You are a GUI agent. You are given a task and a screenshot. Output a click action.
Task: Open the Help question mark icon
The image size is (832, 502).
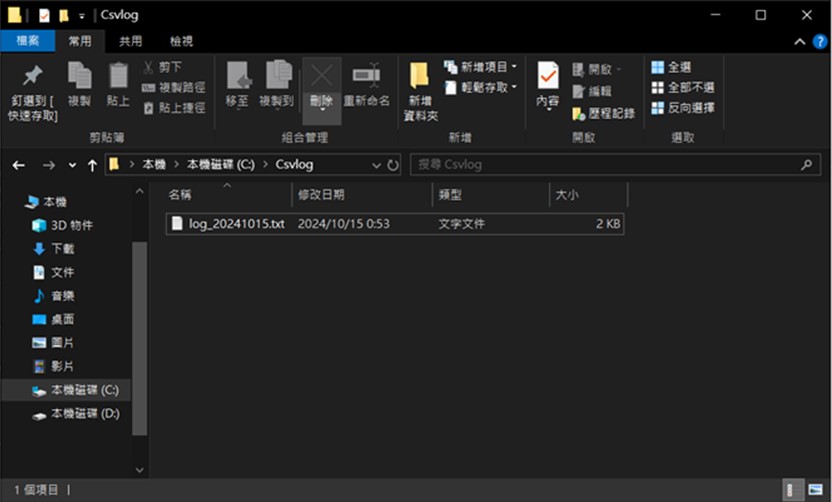(820, 41)
